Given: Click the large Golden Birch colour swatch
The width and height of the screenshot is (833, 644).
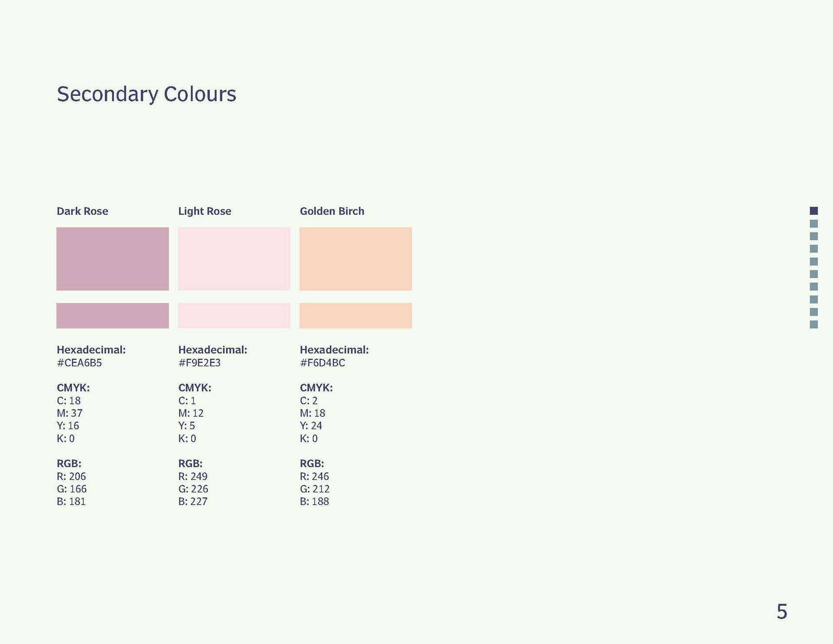Looking at the screenshot, I should pos(355,259).
